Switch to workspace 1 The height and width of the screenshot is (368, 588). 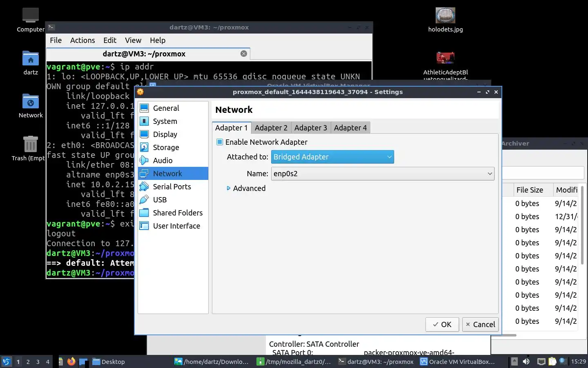pos(18,361)
